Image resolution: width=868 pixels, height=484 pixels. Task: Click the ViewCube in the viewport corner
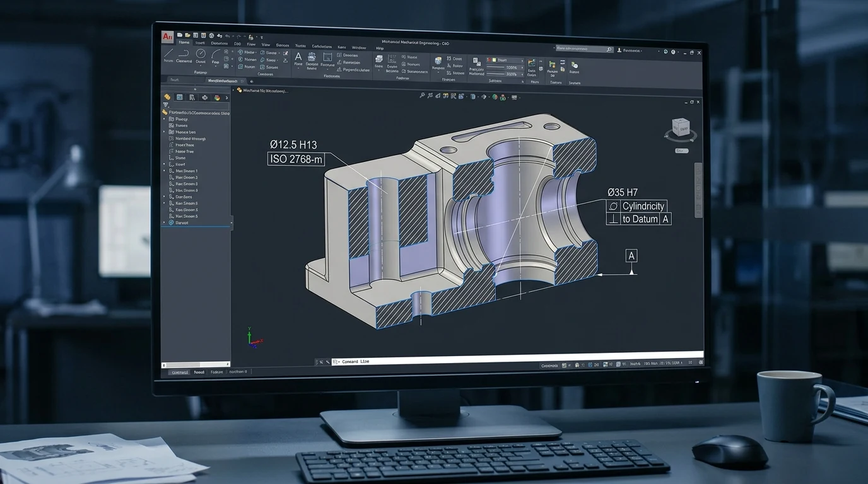pyautogui.click(x=681, y=128)
